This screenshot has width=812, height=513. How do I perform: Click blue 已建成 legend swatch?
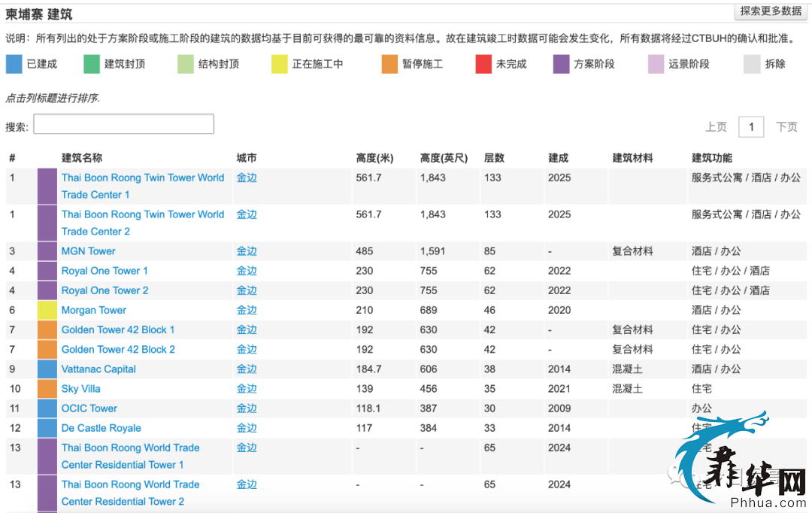(x=14, y=64)
